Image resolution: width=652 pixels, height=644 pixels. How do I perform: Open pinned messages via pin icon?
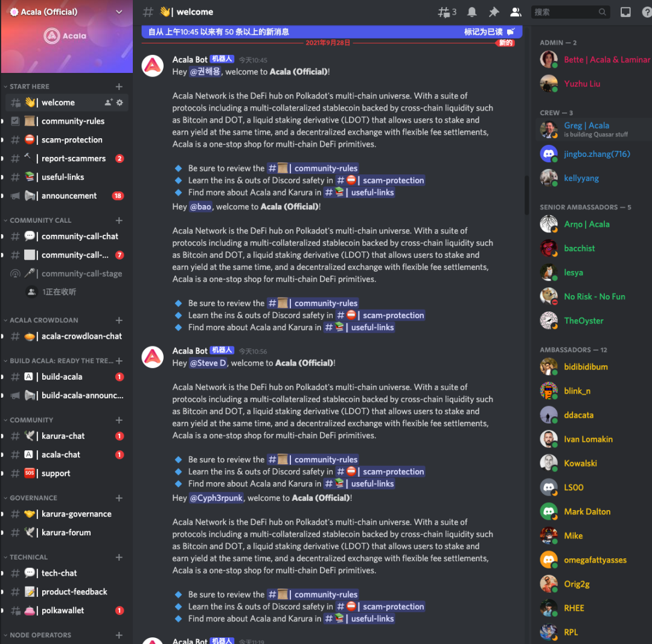[494, 12]
